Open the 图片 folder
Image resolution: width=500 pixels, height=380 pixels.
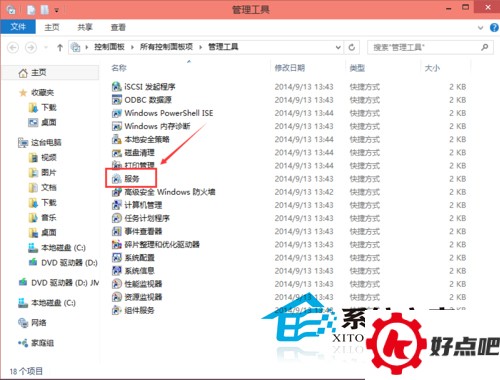49,173
